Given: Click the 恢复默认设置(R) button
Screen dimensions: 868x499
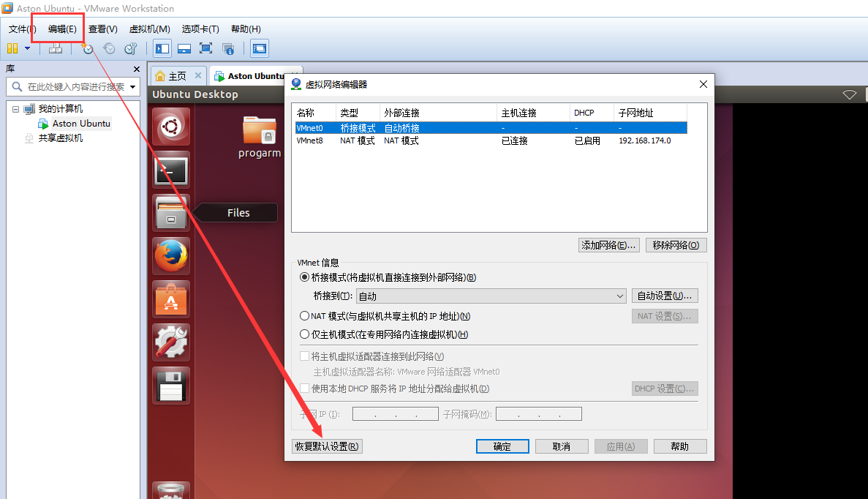Looking at the screenshot, I should pos(327,446).
